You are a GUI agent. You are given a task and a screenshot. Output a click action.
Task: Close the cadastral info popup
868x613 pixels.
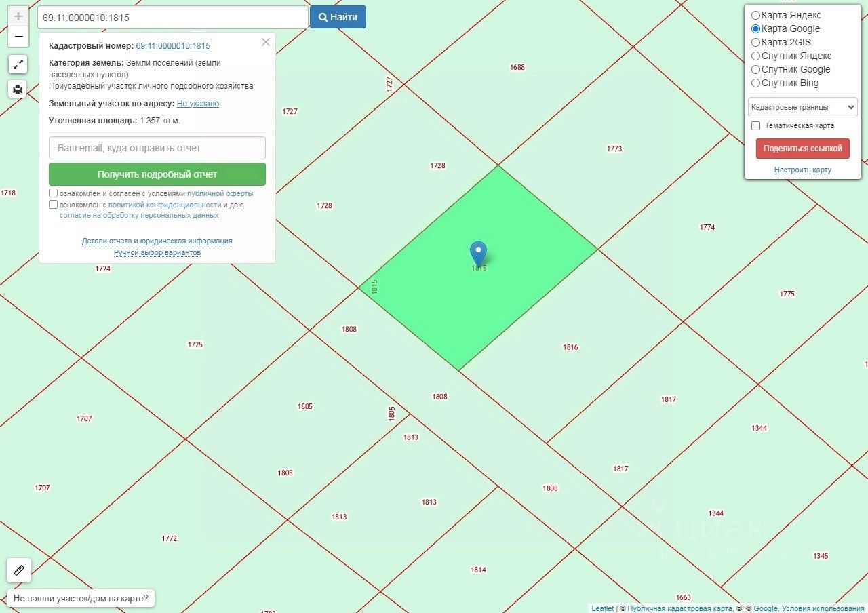[x=266, y=42]
